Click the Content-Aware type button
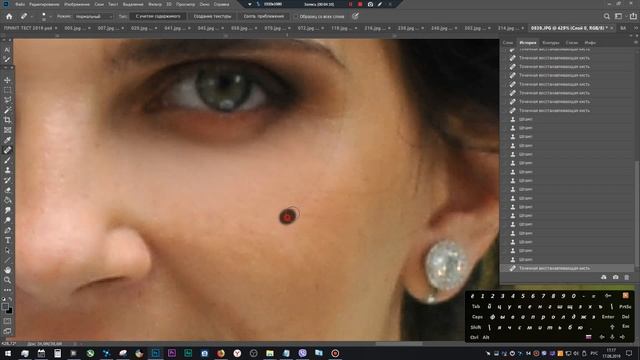Viewport: 640px width, 360px height. coord(158,16)
